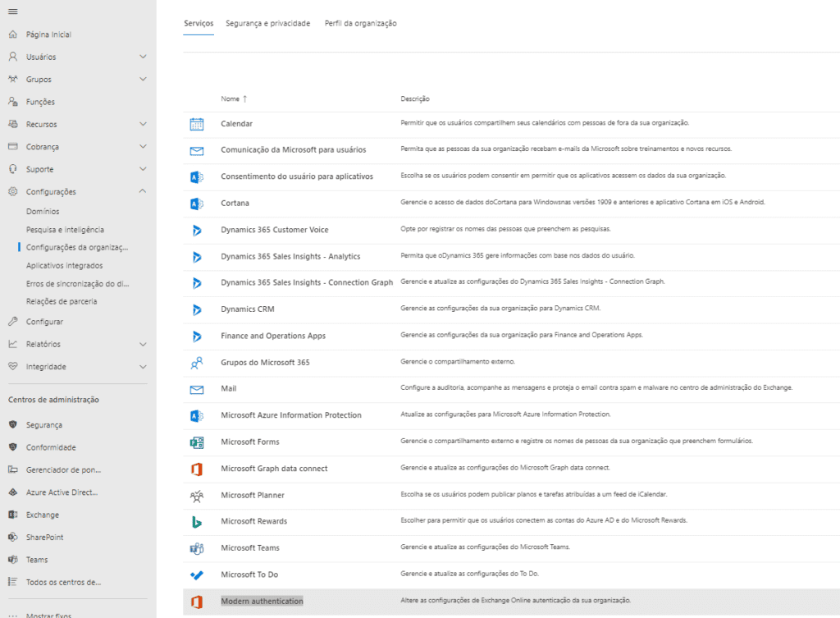Click the Calendar service icon
The image size is (840, 618).
coord(197,124)
